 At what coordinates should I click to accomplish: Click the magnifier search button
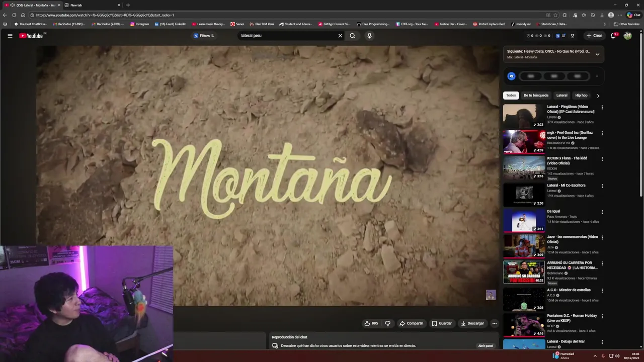tap(352, 36)
